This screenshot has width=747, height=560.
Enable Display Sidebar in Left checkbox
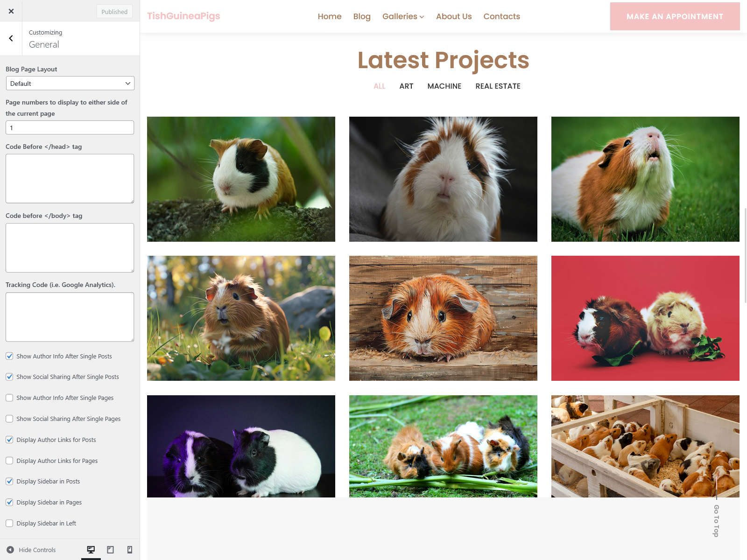[x=9, y=523]
